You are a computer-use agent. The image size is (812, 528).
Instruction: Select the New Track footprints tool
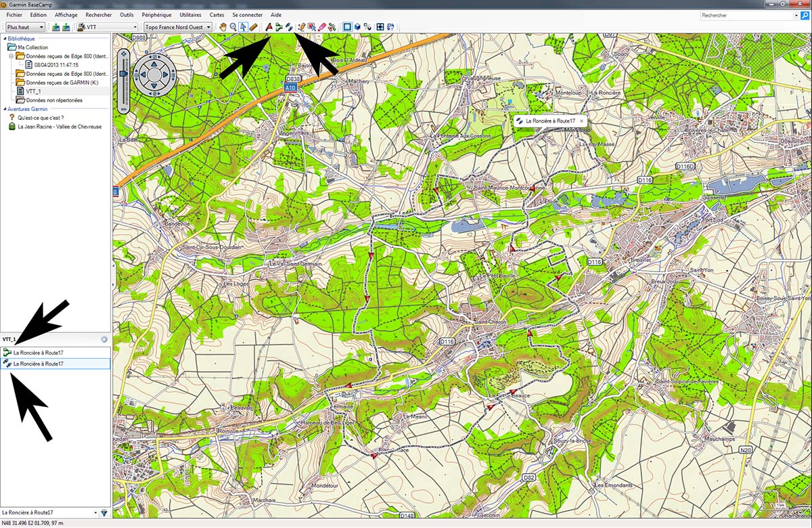[289, 27]
